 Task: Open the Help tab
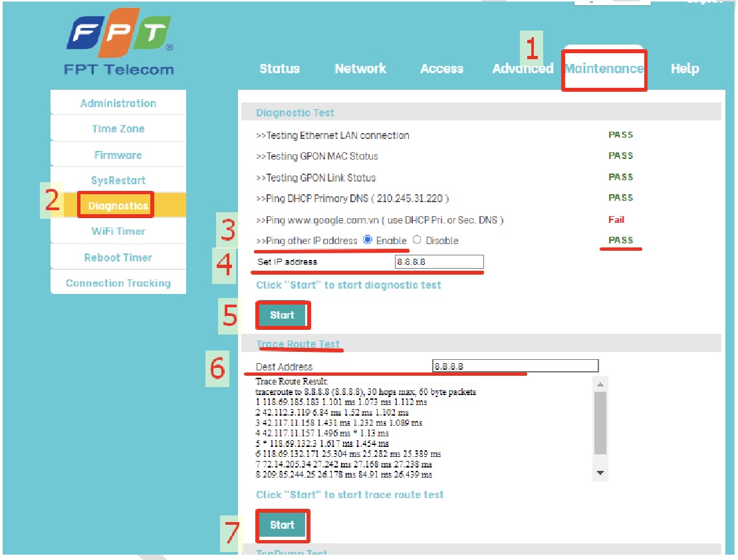click(x=684, y=69)
